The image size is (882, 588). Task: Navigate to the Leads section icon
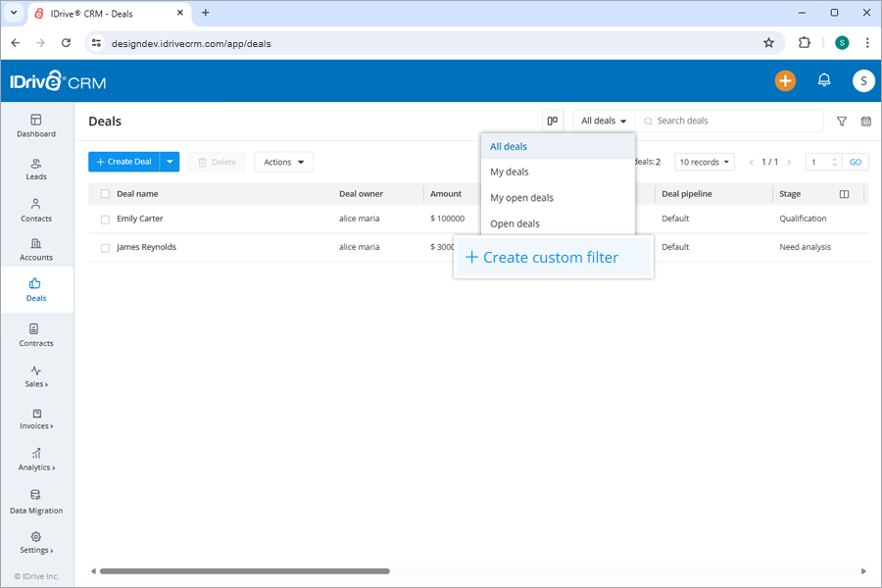(x=36, y=165)
